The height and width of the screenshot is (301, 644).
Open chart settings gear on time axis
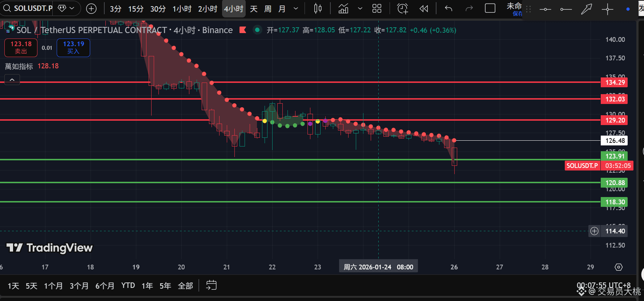[619, 267]
